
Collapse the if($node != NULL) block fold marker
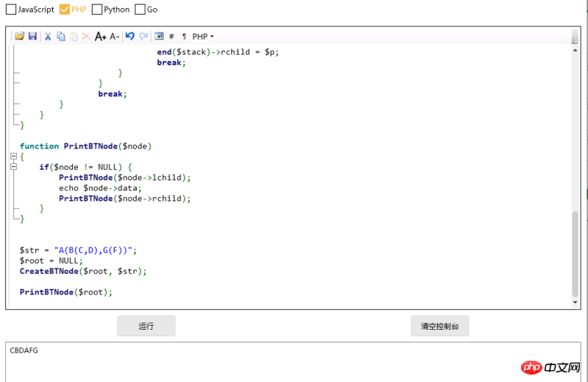pyautogui.click(x=13, y=167)
